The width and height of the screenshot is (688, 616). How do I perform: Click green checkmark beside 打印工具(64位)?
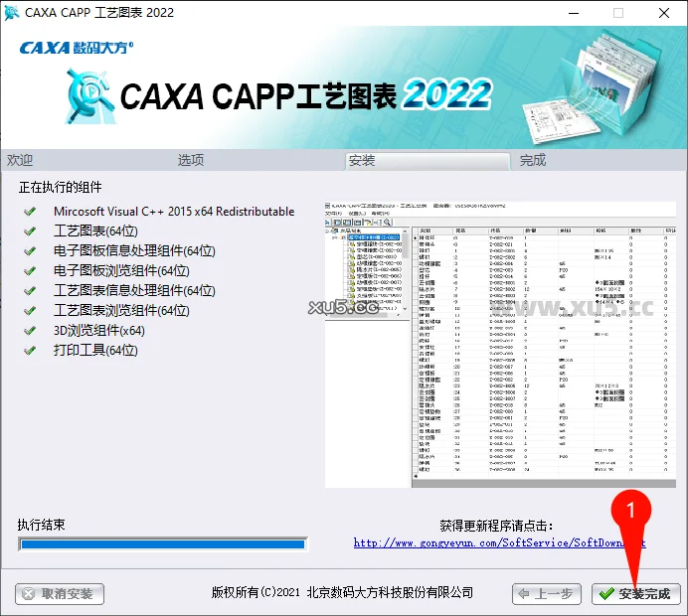pyautogui.click(x=30, y=351)
